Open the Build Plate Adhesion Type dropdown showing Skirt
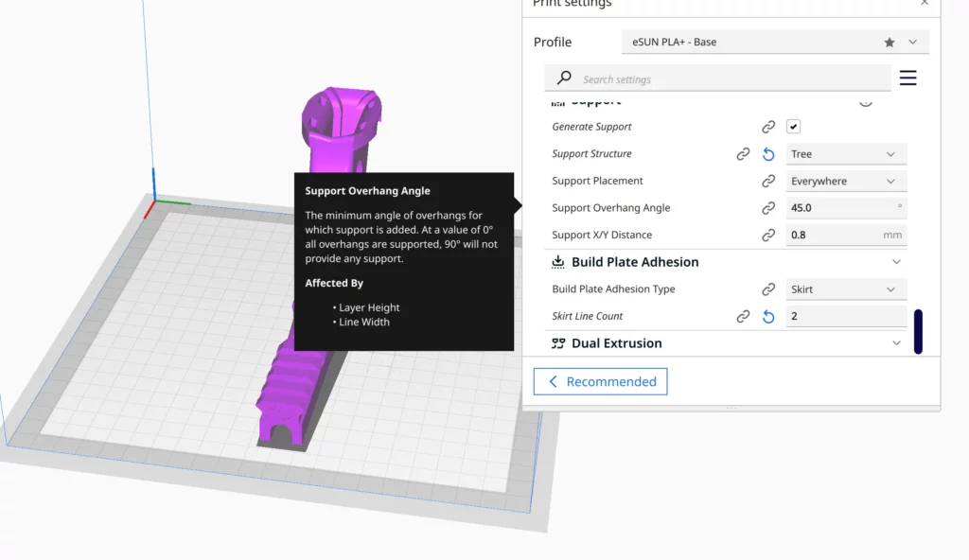Screen dimensions: 969x560 [846, 289]
